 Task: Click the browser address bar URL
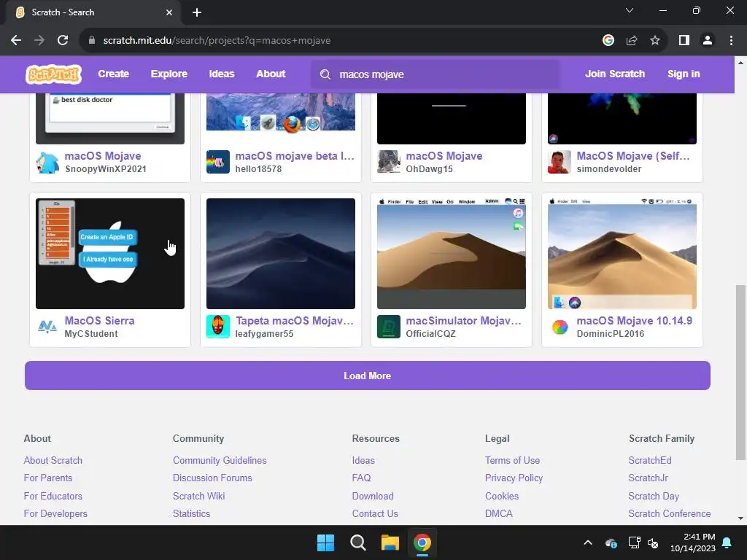pyautogui.click(x=217, y=41)
